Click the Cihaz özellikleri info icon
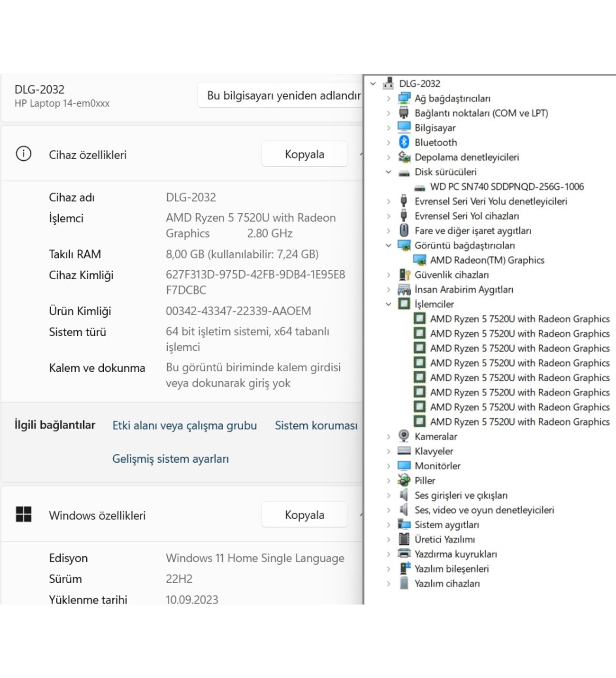The width and height of the screenshot is (616, 678). coord(24,154)
